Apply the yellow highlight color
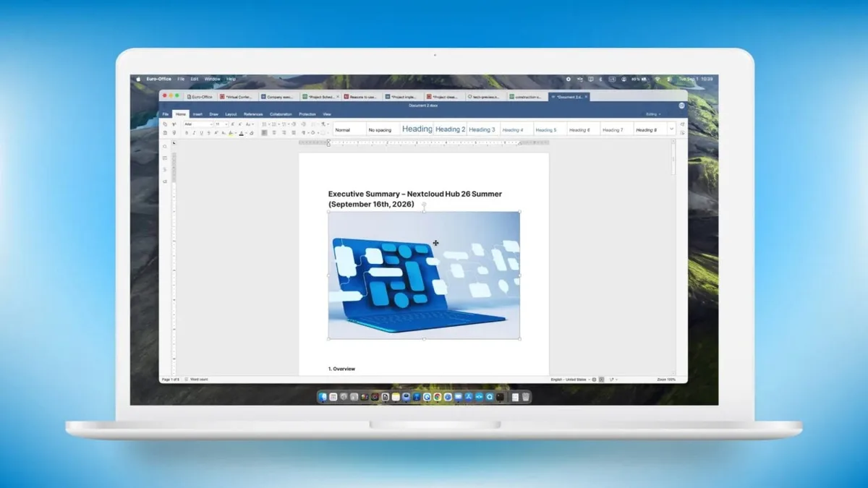Screen dimensions: 868x488 (231, 133)
